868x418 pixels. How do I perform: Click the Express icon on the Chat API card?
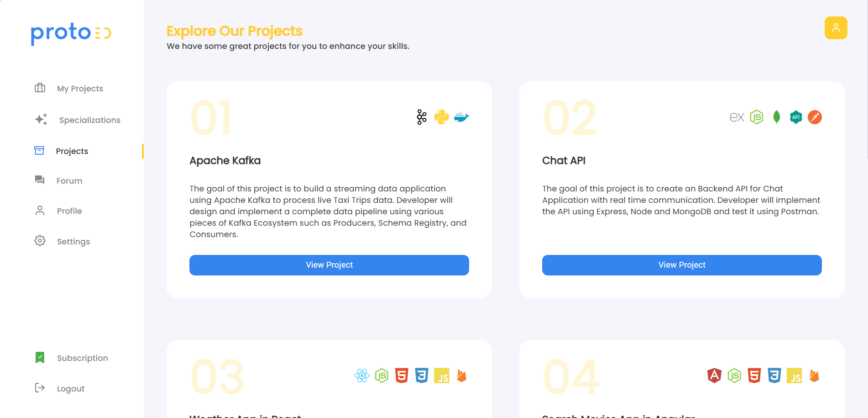coord(737,117)
